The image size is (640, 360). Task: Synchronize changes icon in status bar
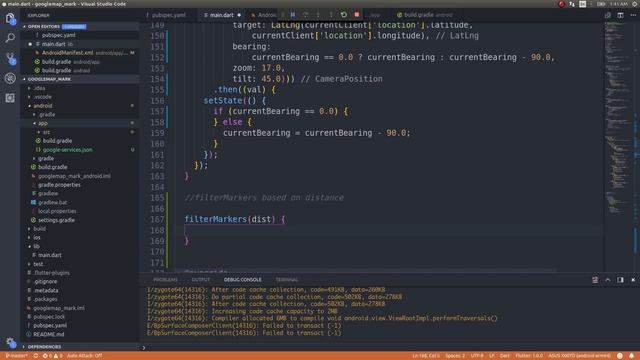36,356
